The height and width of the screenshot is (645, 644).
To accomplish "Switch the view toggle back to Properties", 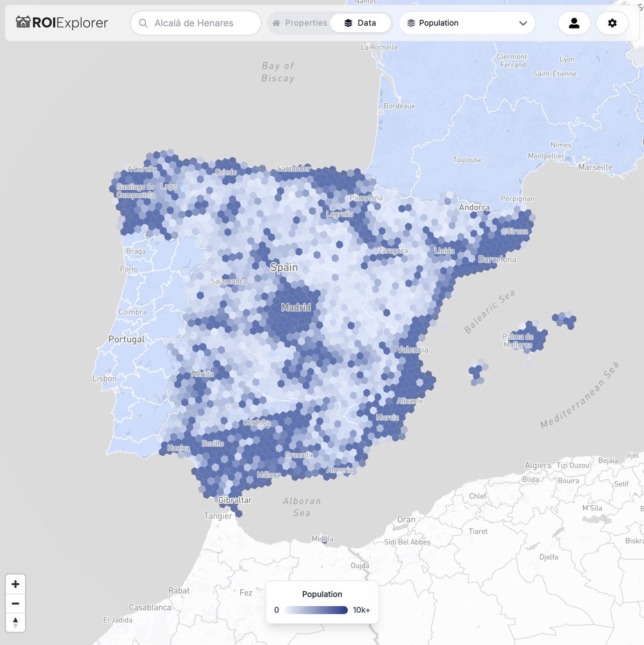I will coord(307,23).
